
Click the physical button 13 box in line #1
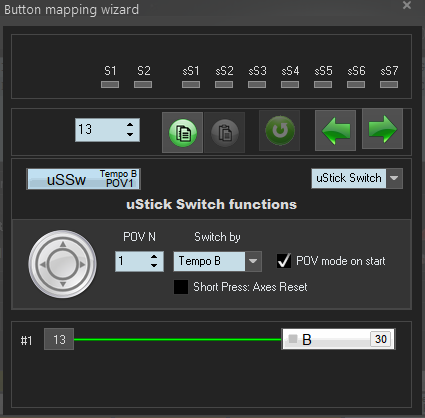click(59, 339)
